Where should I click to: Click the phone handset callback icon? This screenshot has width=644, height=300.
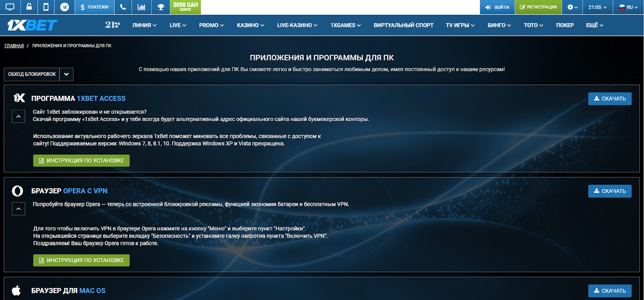tap(123, 7)
